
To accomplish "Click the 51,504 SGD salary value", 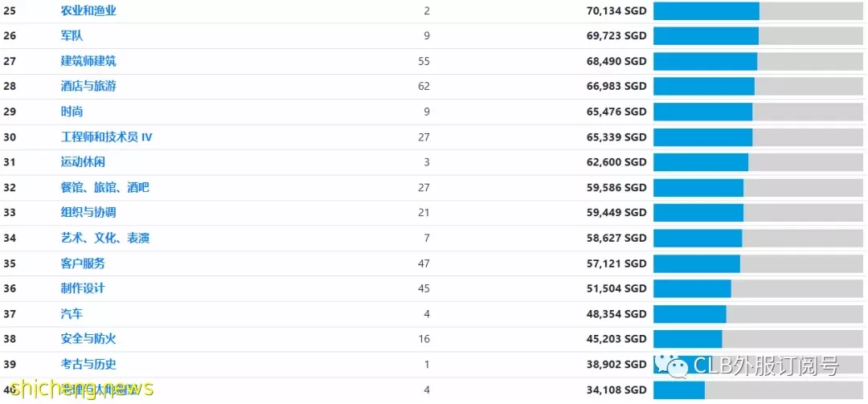I will 616,289.
